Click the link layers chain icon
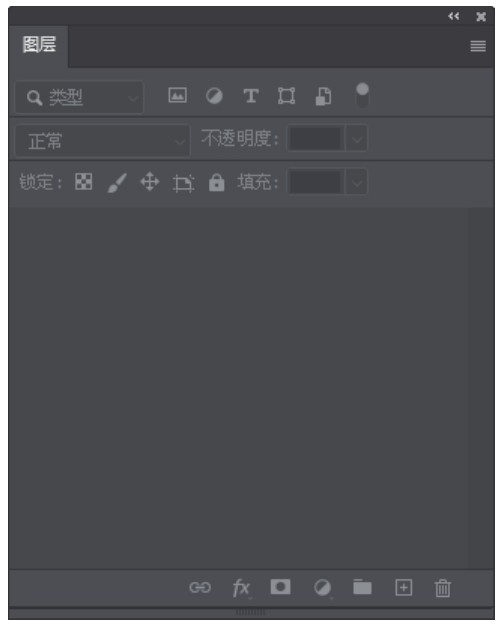The width and height of the screenshot is (504, 628). coord(200,588)
